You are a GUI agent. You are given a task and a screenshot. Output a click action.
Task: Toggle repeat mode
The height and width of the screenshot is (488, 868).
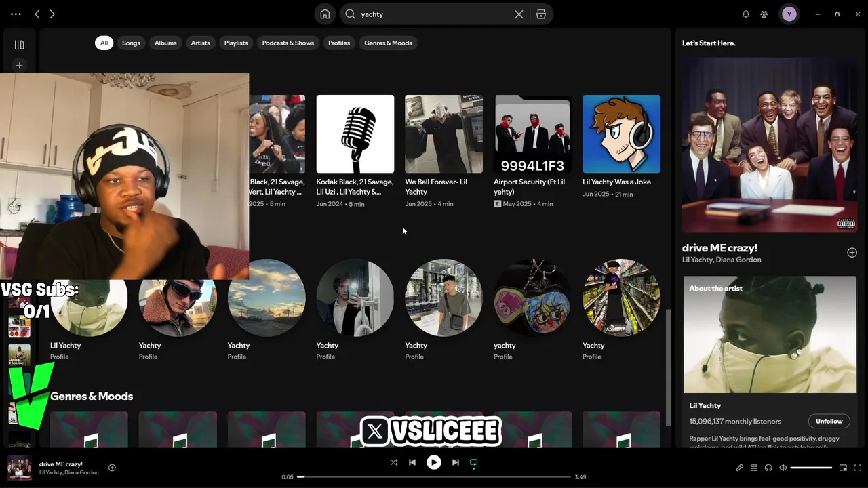(x=474, y=462)
